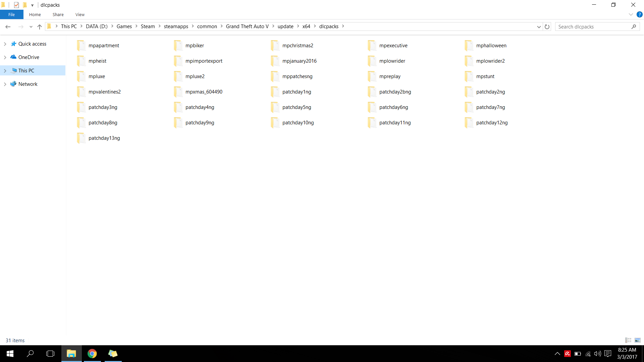Click the Refresh button in address bar

(x=547, y=26)
